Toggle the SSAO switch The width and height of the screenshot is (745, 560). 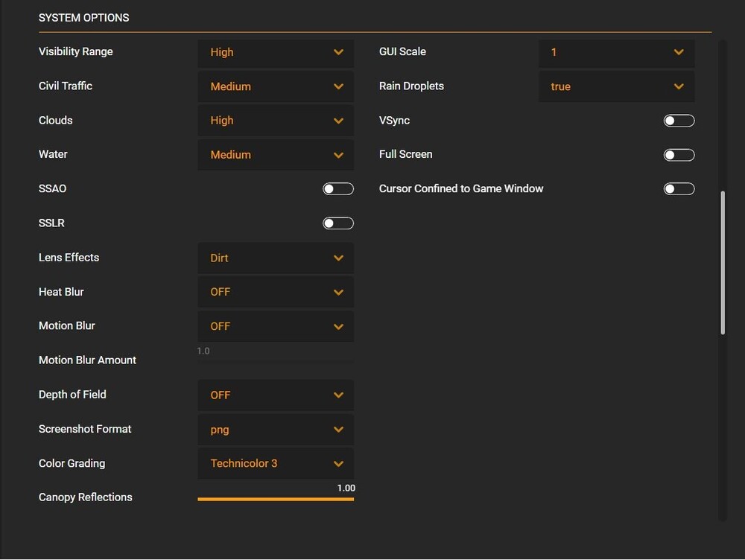tap(337, 189)
